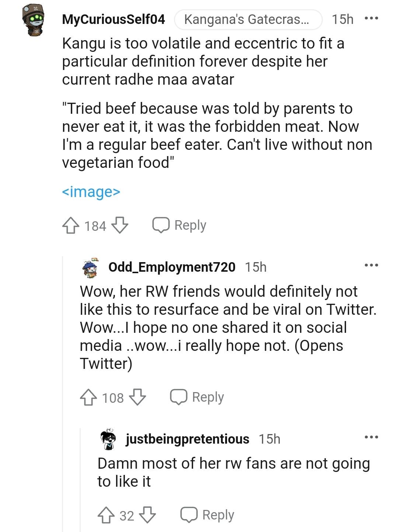Screen dimensions: 398x532
Task: Open options menu on justbeingpretentious's comment
Action: tap(371, 437)
